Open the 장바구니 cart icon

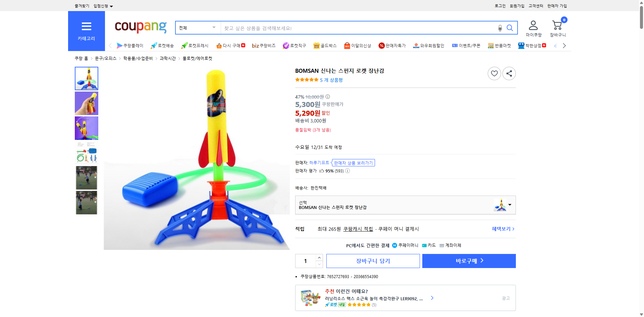coord(557,24)
